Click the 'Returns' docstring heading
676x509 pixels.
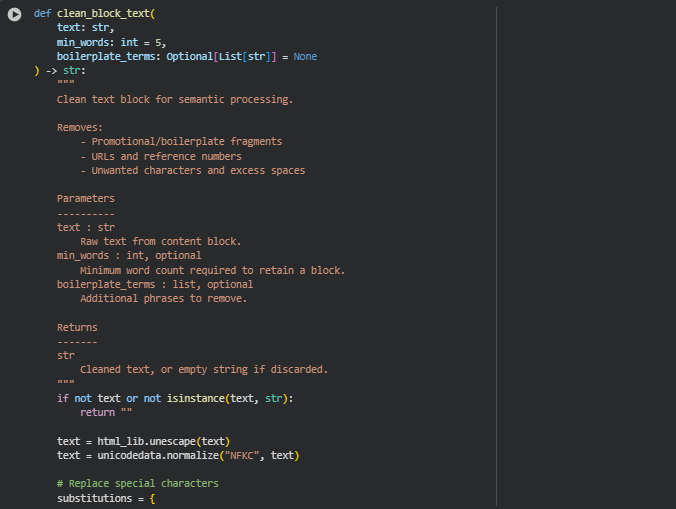pyautogui.click(x=77, y=327)
